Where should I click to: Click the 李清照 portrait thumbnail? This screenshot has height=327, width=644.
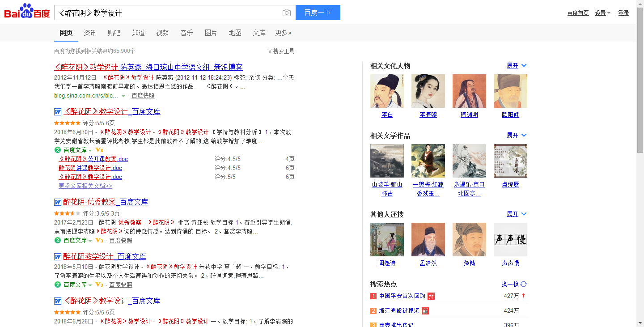point(428,91)
